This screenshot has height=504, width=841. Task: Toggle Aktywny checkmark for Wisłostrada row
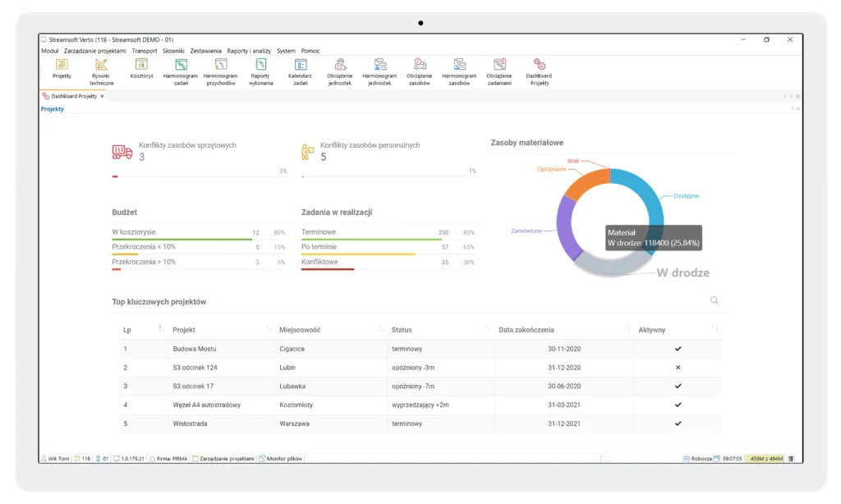(x=678, y=424)
